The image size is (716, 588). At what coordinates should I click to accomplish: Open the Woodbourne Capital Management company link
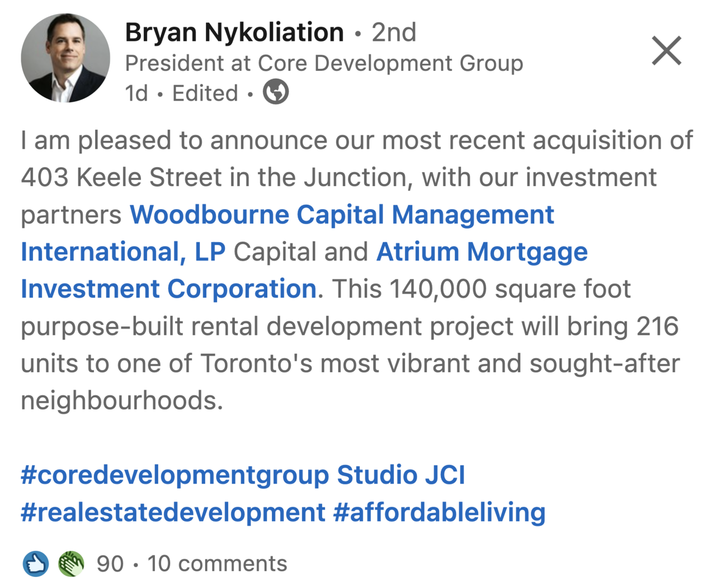tap(342, 215)
